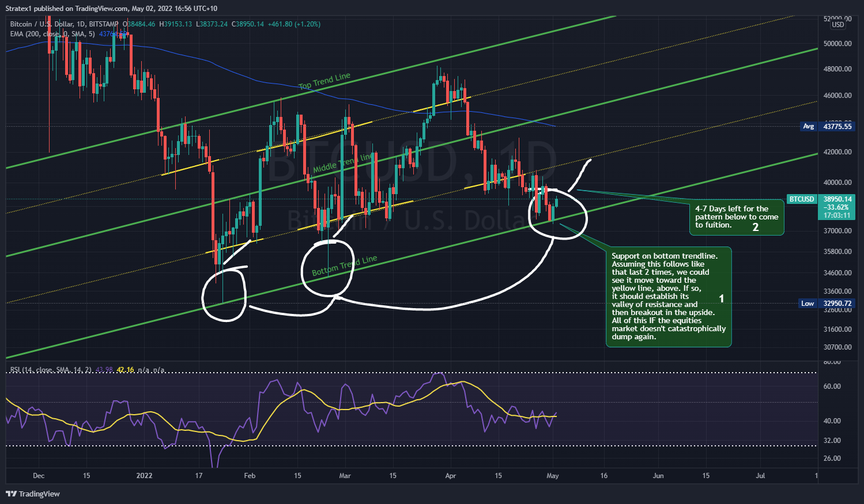Viewport: 864px width, 504px height.
Task: Click the 40.00 RSI axis label
Action: (x=832, y=421)
